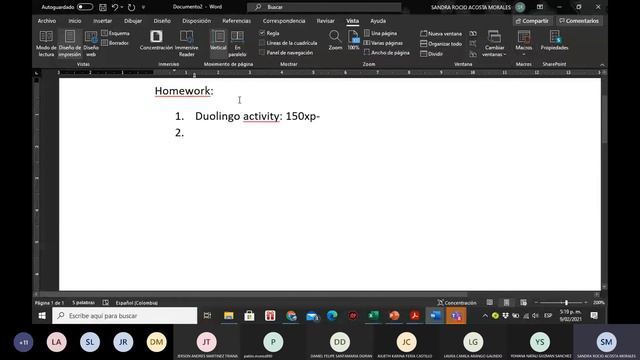Click Windows search box Escribe aquí para buscar
The height and width of the screenshot is (360, 640).
click(x=125, y=316)
